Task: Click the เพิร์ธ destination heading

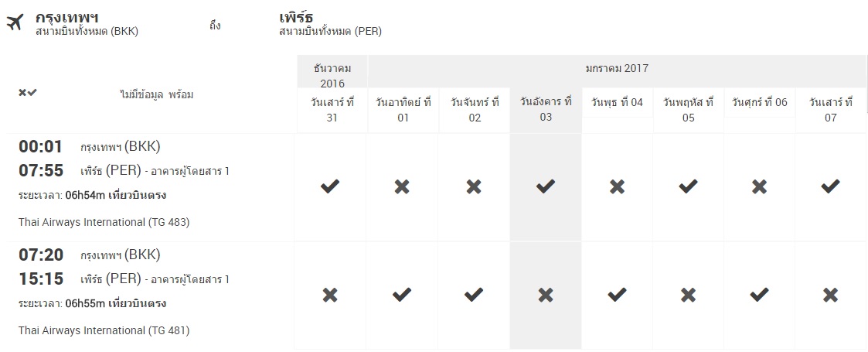Action: coord(296,17)
